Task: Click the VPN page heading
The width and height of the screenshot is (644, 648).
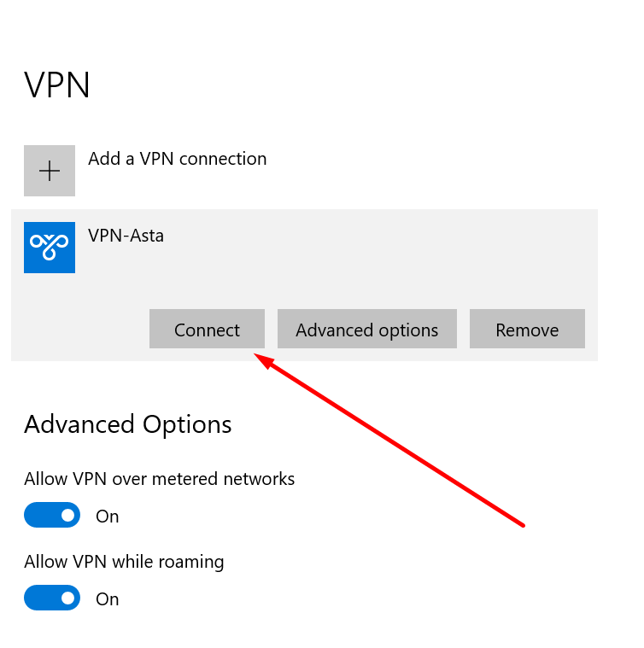Action: coord(57,85)
